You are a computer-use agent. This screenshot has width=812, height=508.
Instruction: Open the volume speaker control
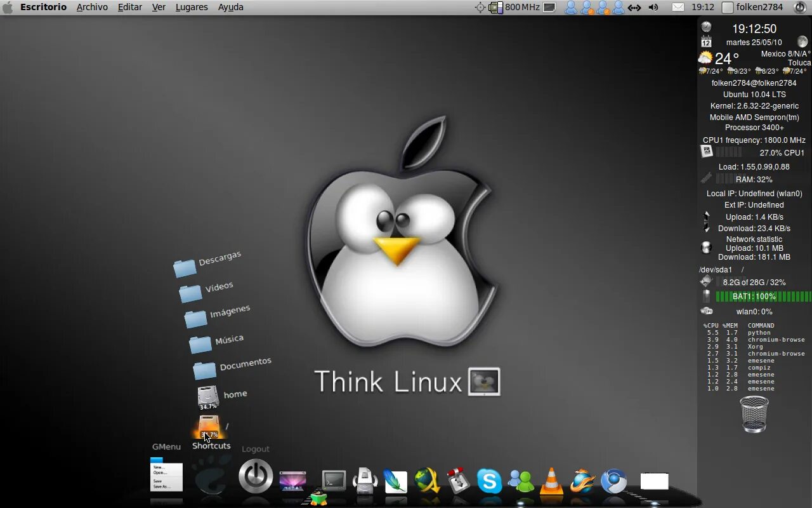653,8
